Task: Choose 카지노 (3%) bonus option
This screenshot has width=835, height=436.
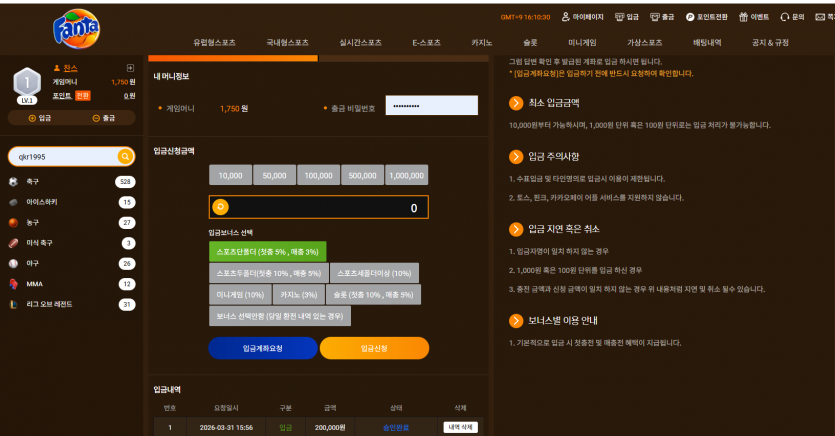Action: coord(299,294)
